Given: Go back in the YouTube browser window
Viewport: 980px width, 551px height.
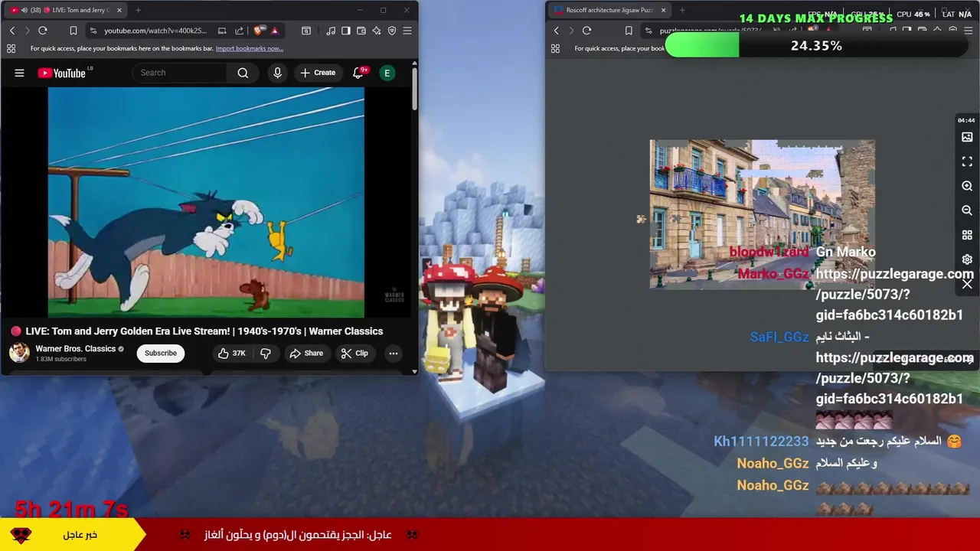Looking at the screenshot, I should point(12,31).
